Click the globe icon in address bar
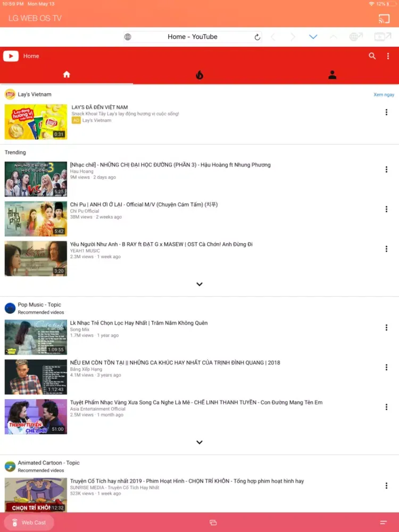This screenshot has width=399, height=532. pos(128,37)
